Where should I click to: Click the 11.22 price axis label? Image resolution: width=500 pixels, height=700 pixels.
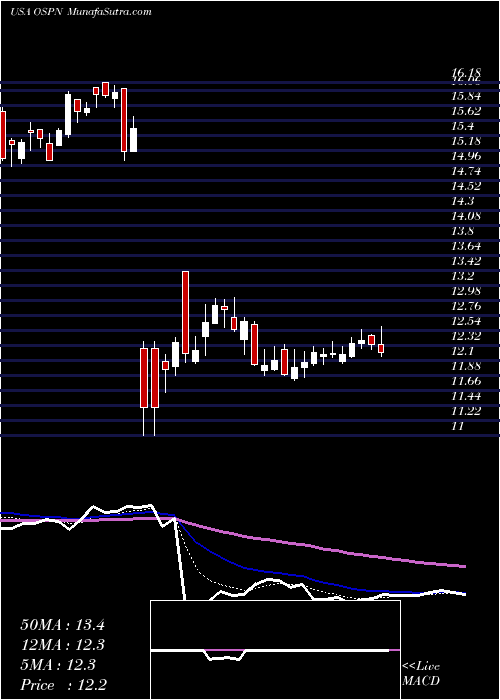tap(466, 411)
